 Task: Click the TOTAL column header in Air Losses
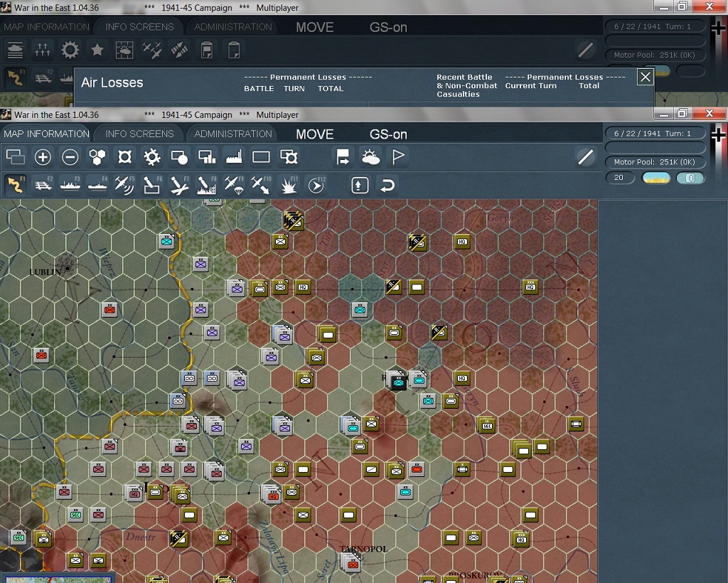click(x=331, y=89)
